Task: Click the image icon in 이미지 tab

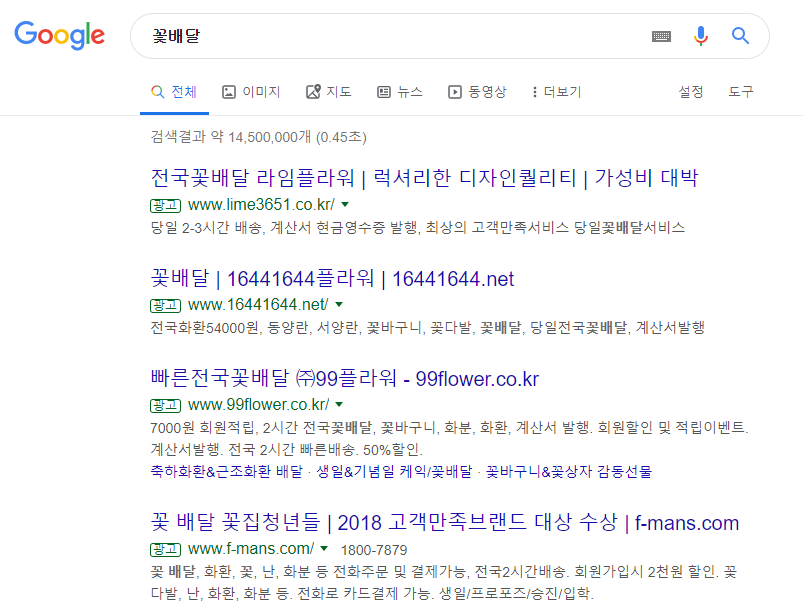Action: tap(229, 92)
